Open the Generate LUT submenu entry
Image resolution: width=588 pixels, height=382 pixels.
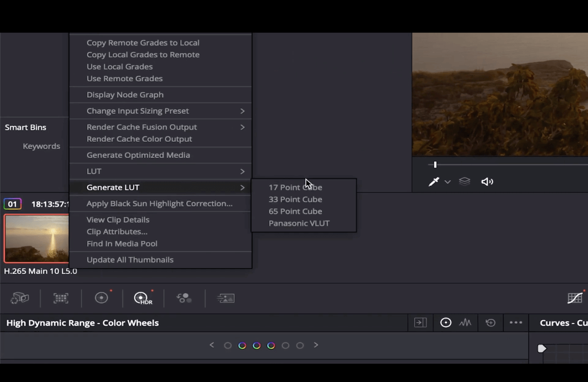(161, 187)
